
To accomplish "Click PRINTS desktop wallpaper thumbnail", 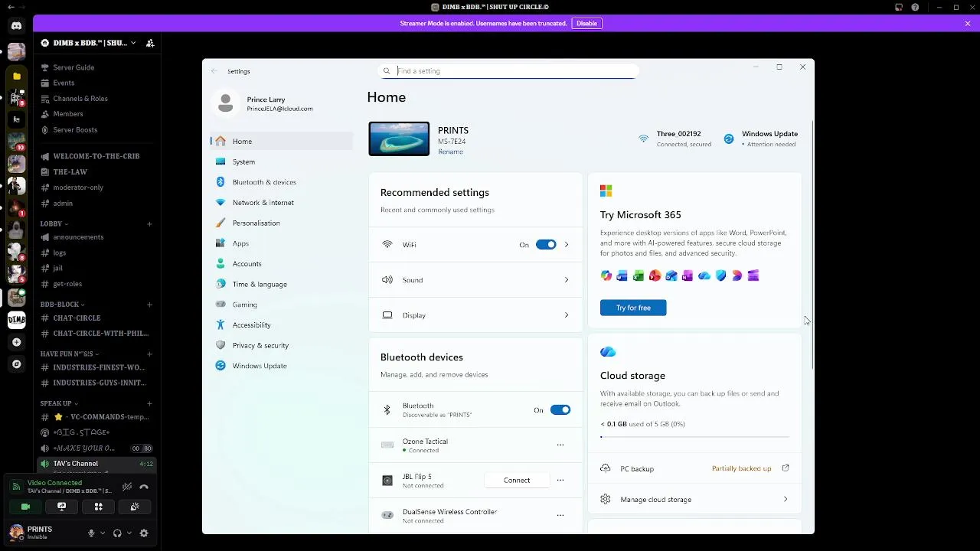I will [x=399, y=139].
